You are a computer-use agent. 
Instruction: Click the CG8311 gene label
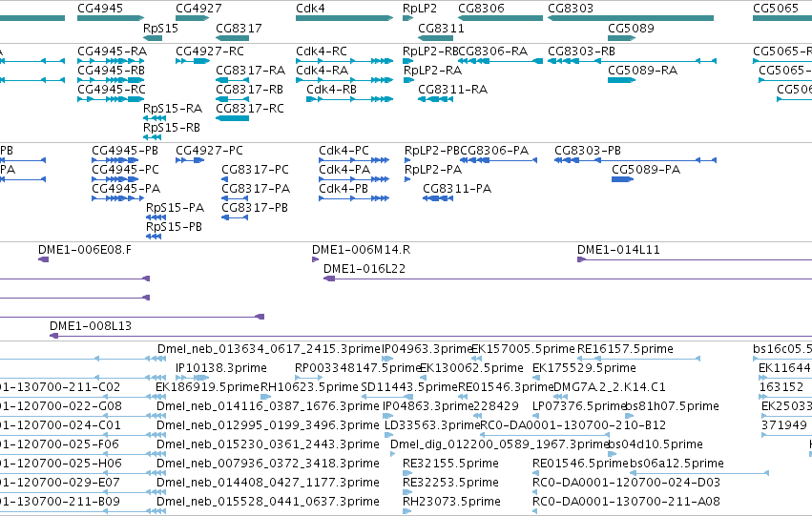(441, 28)
